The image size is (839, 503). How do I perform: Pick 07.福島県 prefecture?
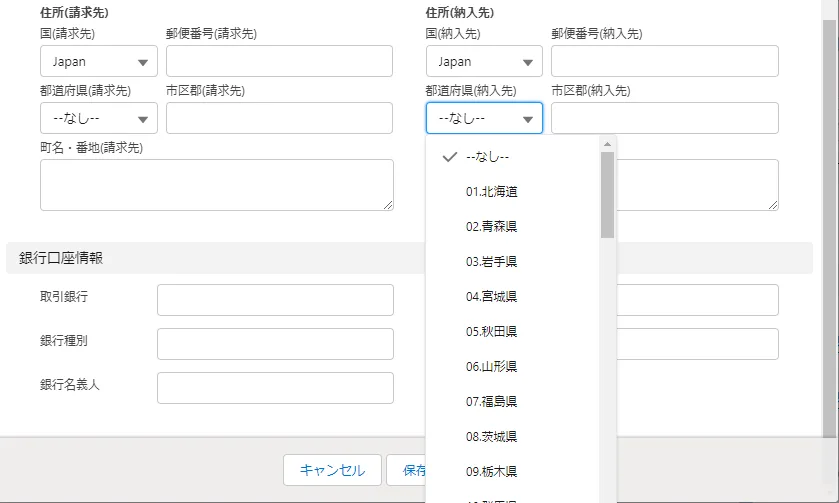pyautogui.click(x=491, y=401)
